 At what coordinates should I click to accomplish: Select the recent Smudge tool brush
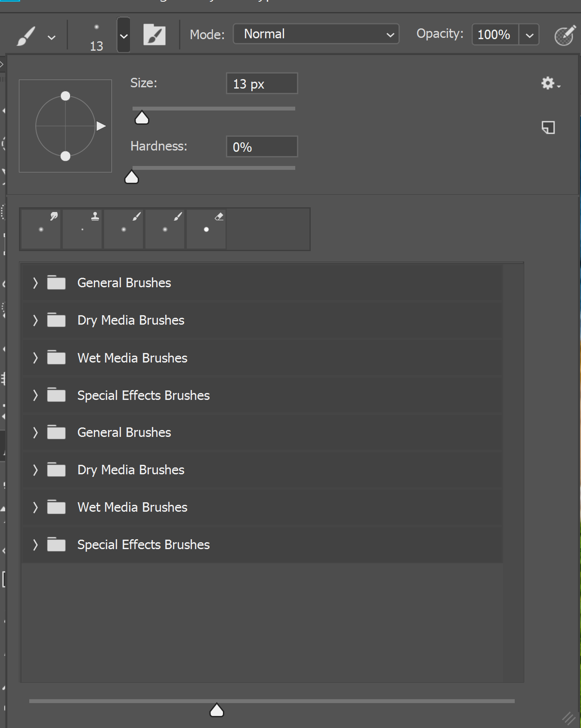tap(41, 229)
